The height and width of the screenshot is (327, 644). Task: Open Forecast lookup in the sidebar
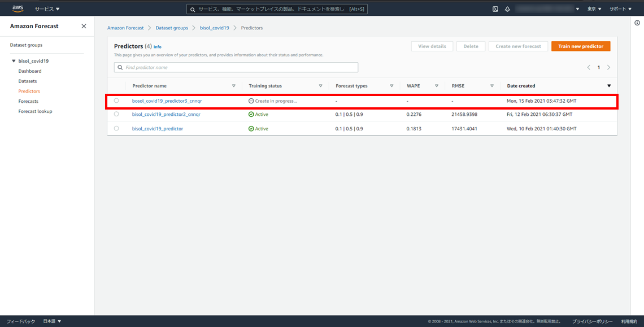point(35,111)
